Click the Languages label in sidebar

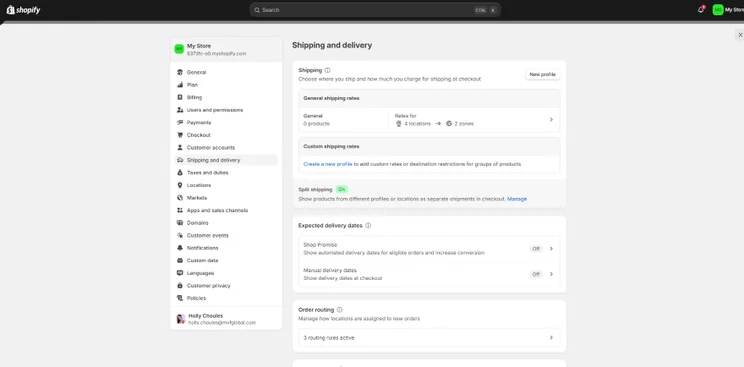pos(200,273)
